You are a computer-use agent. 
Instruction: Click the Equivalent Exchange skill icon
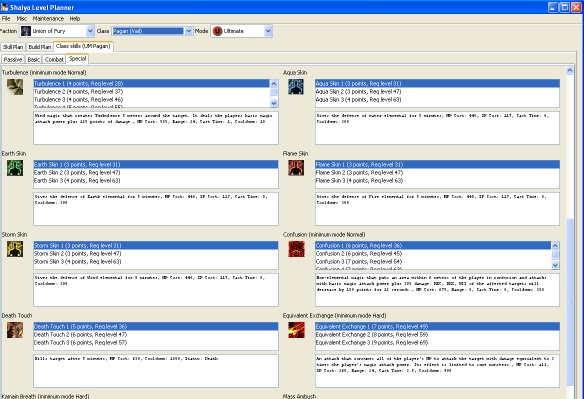[296, 330]
